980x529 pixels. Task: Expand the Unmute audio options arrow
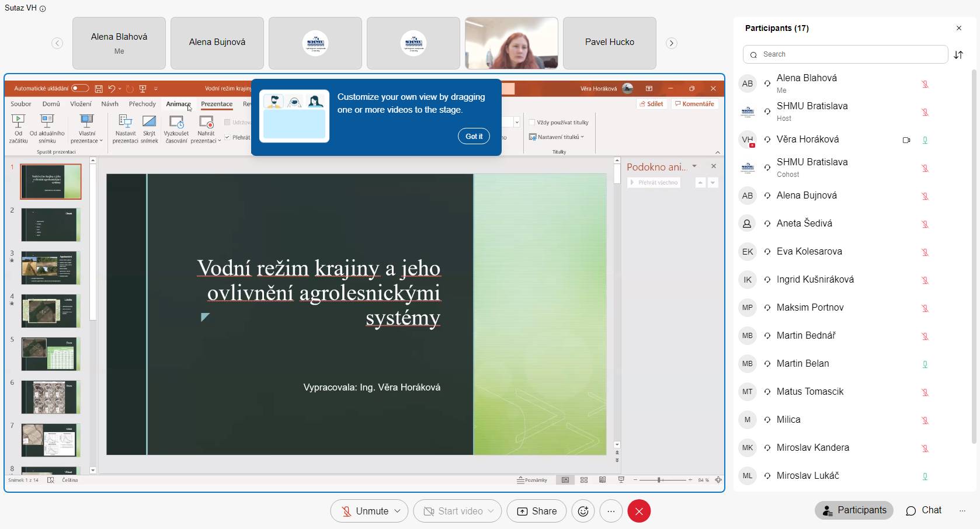(x=398, y=511)
